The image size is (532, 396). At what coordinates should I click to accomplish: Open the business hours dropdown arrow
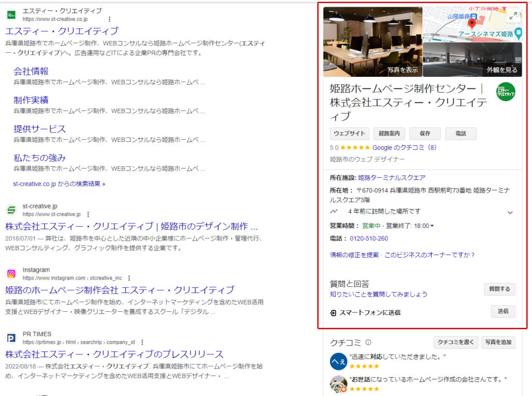pyautogui.click(x=432, y=226)
